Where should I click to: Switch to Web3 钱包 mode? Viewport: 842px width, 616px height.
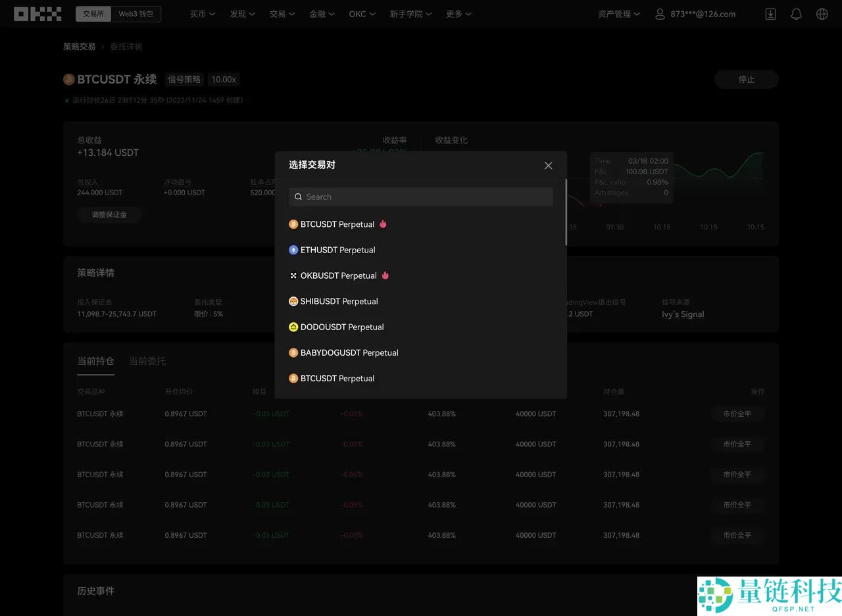136,12
